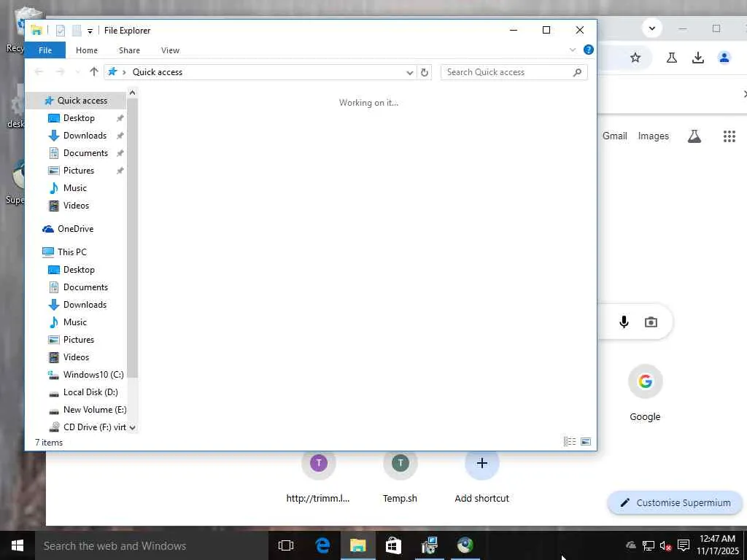This screenshot has height=560, width=747.
Task: Expand the ribbon with chevron
Action: coord(573,50)
